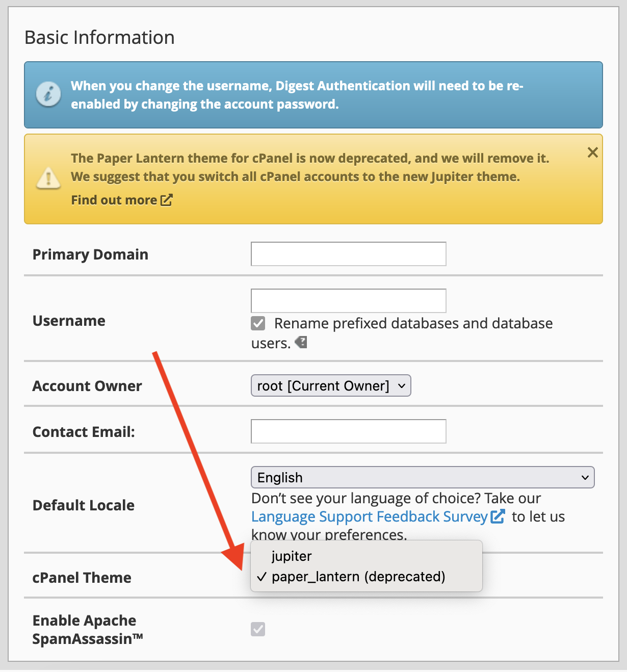
Task: Select paper_lantern (deprecated) theme option
Action: (358, 577)
